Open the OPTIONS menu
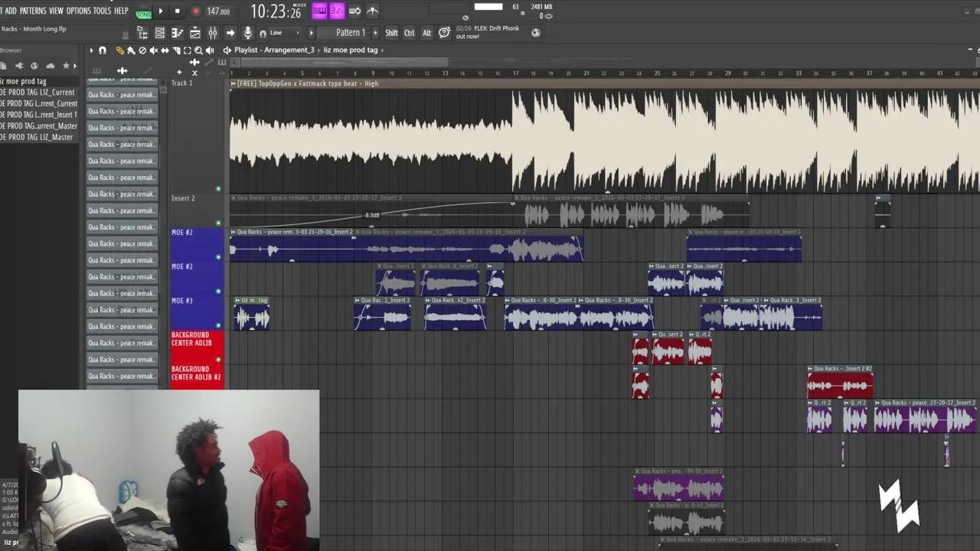 click(x=78, y=11)
